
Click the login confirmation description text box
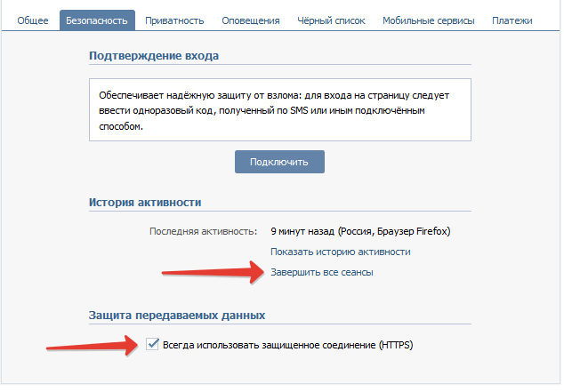pos(279,110)
